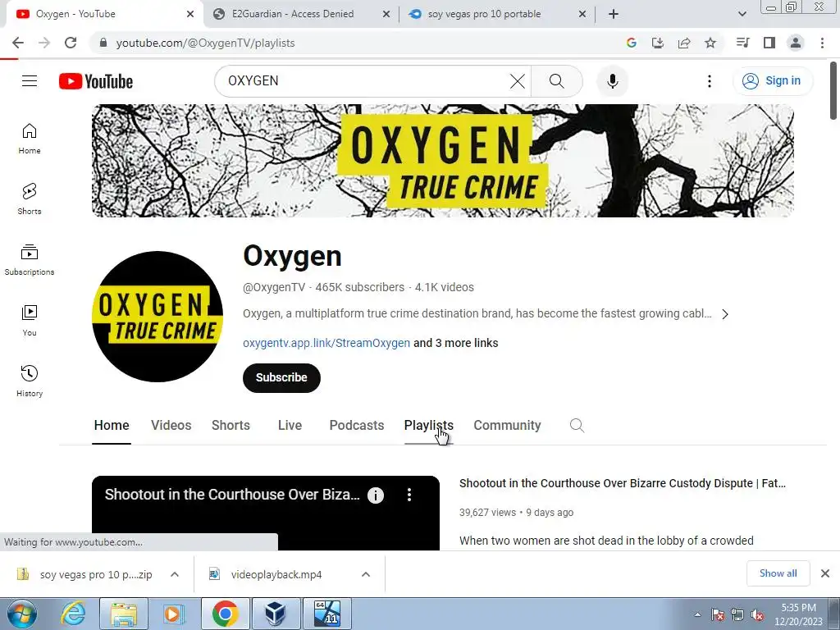Switch to the Podcasts tab
Screen dimensions: 840x630
[x=356, y=426]
